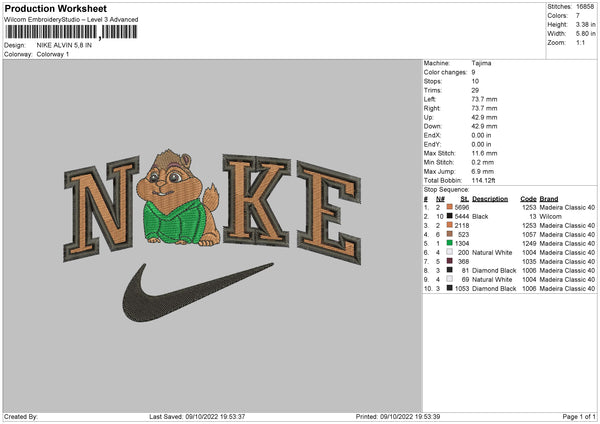This screenshot has width=600, height=424.
Task: Click the barcode under the worksheet title
Action: coord(71,32)
